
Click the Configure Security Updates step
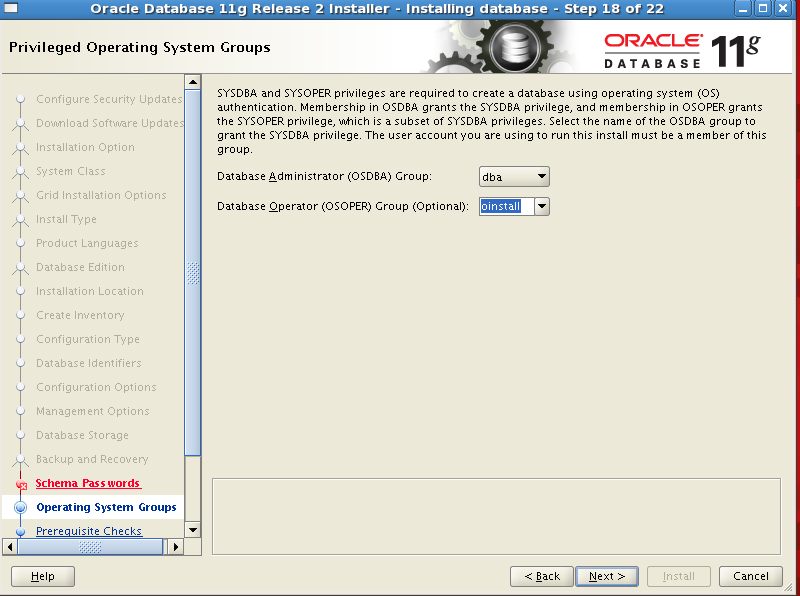(109, 99)
